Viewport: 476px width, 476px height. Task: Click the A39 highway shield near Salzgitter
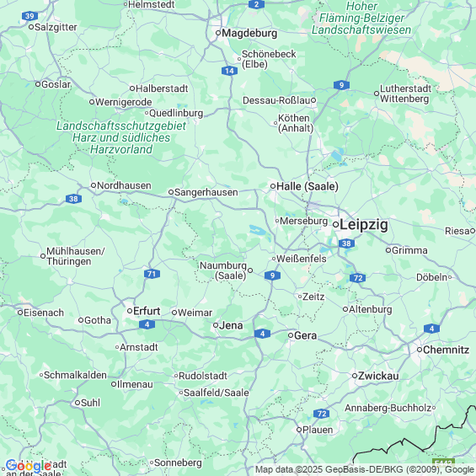coord(29,16)
